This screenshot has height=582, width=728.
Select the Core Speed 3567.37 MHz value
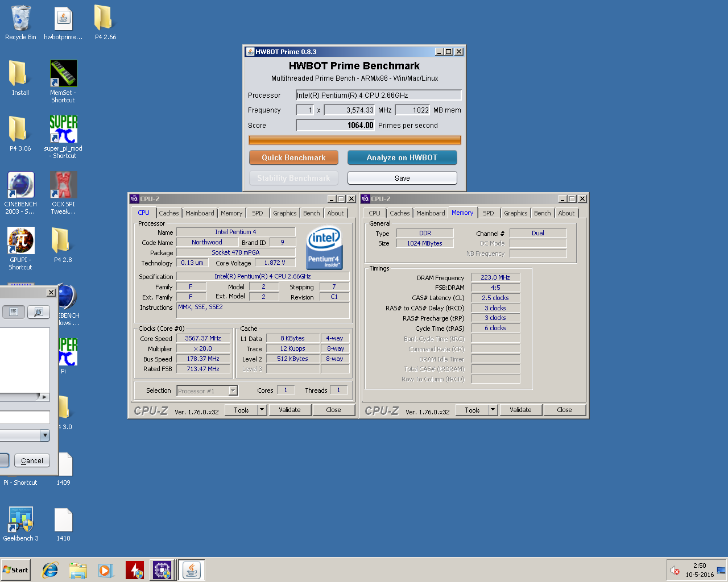[x=203, y=338]
